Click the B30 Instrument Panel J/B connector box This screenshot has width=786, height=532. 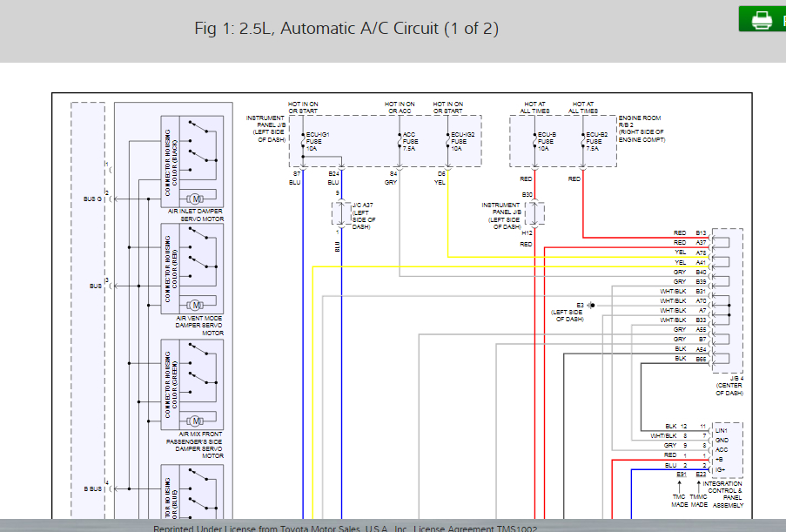(534, 214)
